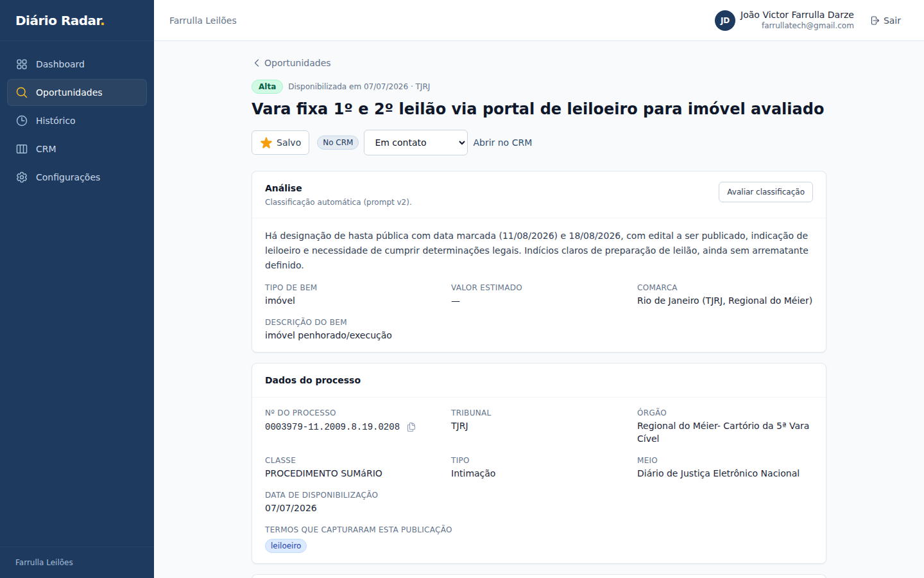This screenshot has width=924, height=578.
Task: Click the yellow star icon on Salvo
Action: pyautogui.click(x=266, y=143)
